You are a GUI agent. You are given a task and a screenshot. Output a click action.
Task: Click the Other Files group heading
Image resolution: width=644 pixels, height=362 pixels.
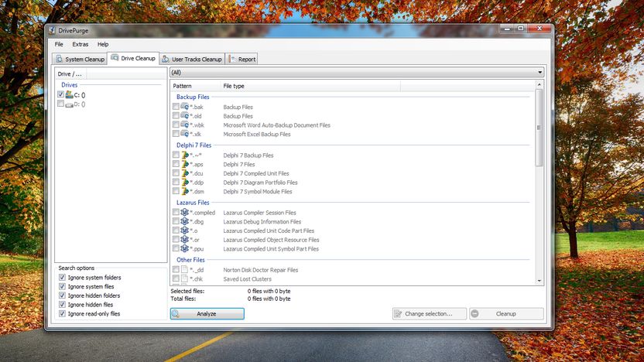coord(190,260)
